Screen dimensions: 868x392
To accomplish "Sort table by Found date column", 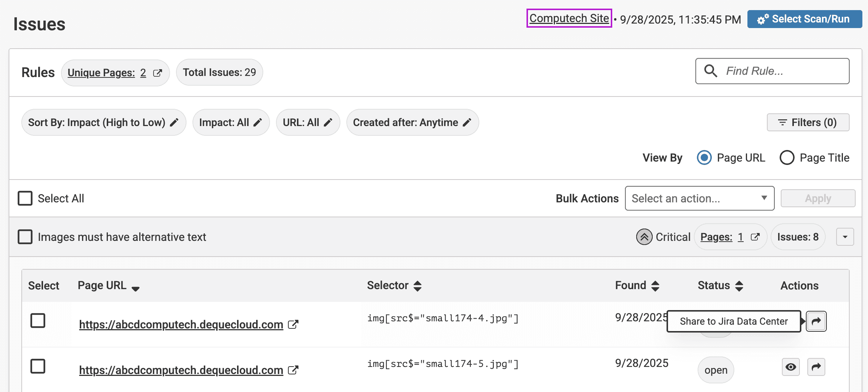I will (x=655, y=286).
